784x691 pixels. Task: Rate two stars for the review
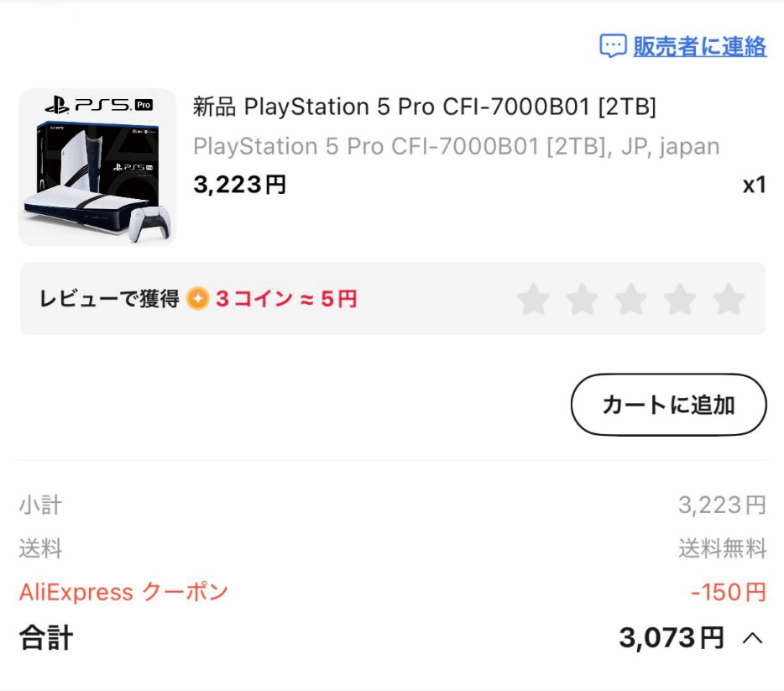[582, 299]
